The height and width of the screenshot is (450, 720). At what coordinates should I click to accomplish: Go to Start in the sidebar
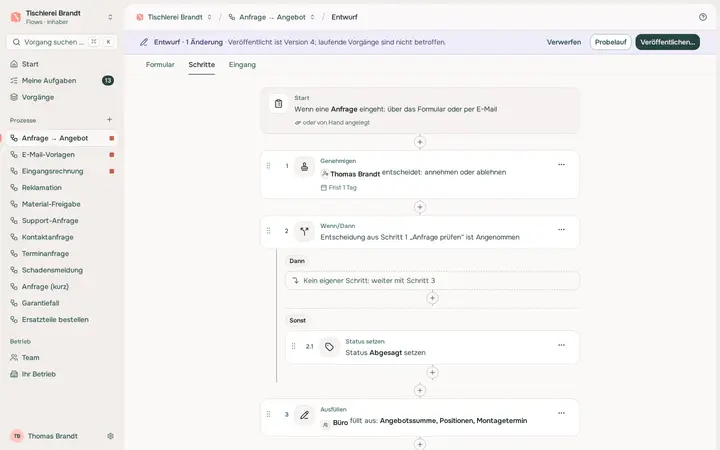[x=62, y=64]
